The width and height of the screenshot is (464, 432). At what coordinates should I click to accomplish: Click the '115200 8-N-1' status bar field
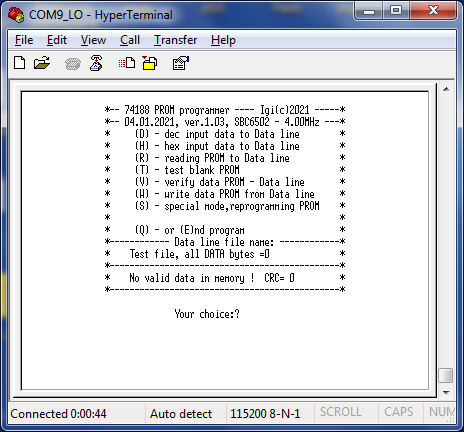265,414
